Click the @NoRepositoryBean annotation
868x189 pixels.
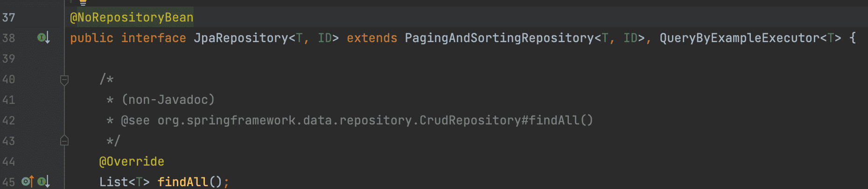132,18
